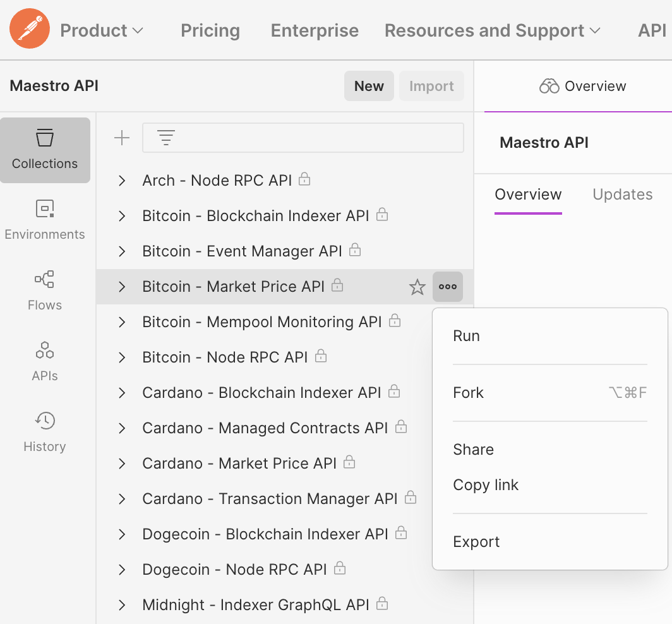
Task: Create a new collection using the plus icon
Action: pos(121,137)
